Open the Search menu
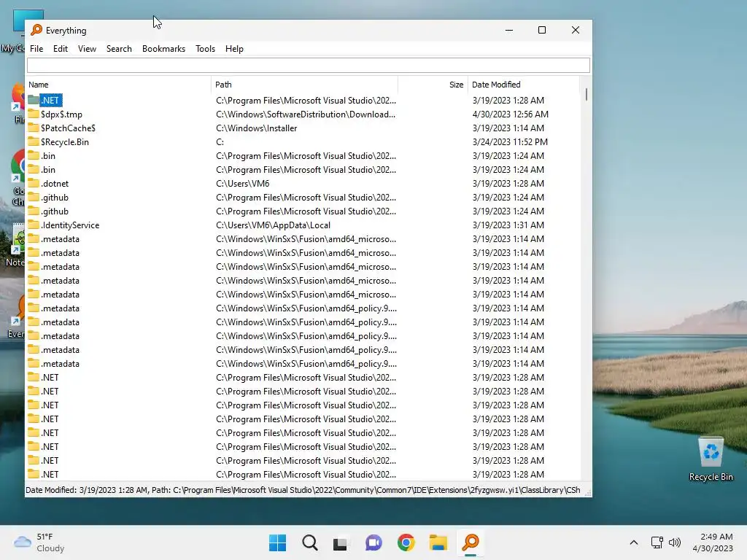The height and width of the screenshot is (560, 747). (x=119, y=49)
